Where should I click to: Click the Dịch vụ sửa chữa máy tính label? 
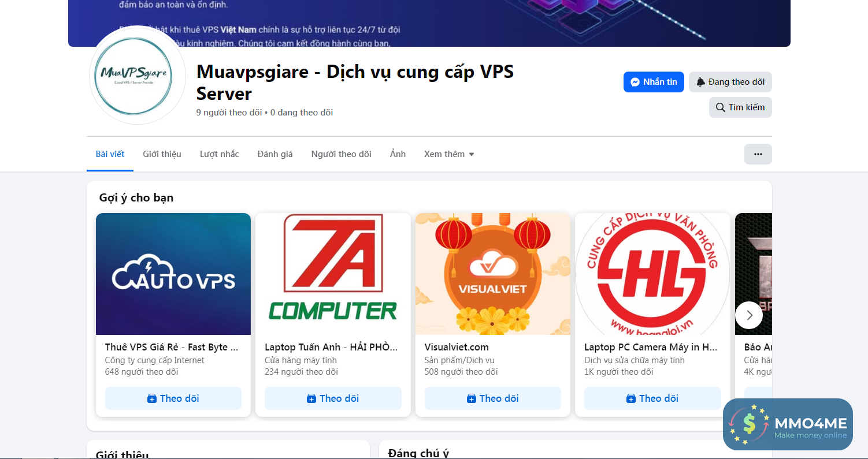coord(635,360)
